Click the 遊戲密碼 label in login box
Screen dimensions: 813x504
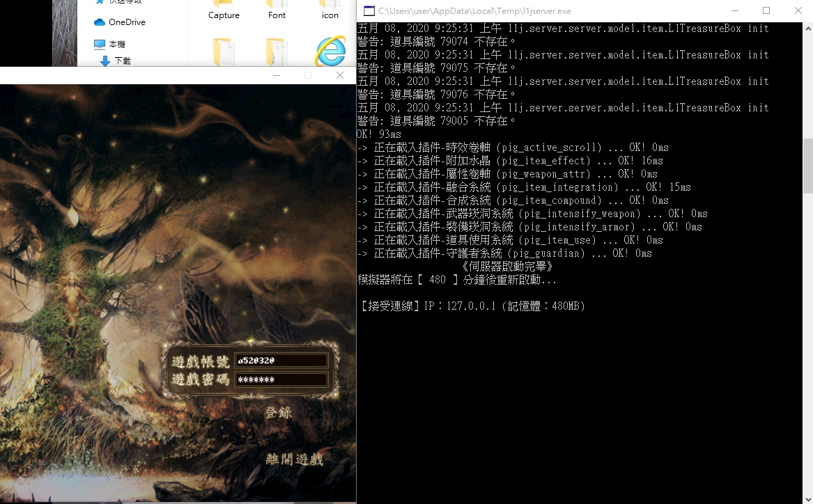[200, 379]
